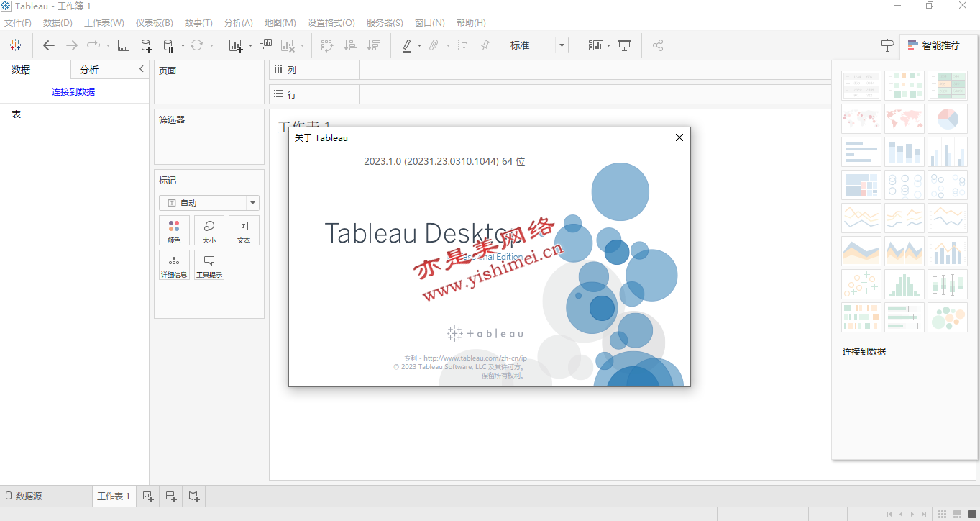Collapse the data pane with chevron

(141, 69)
